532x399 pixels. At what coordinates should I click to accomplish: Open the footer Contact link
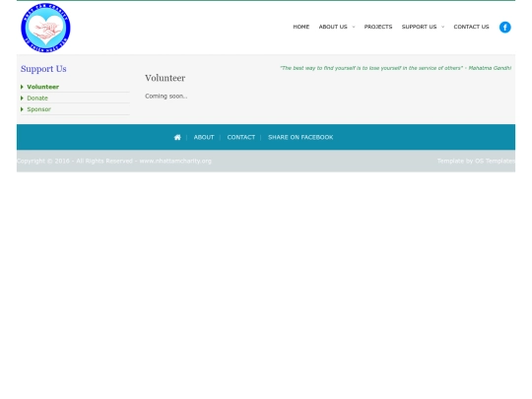(x=241, y=137)
